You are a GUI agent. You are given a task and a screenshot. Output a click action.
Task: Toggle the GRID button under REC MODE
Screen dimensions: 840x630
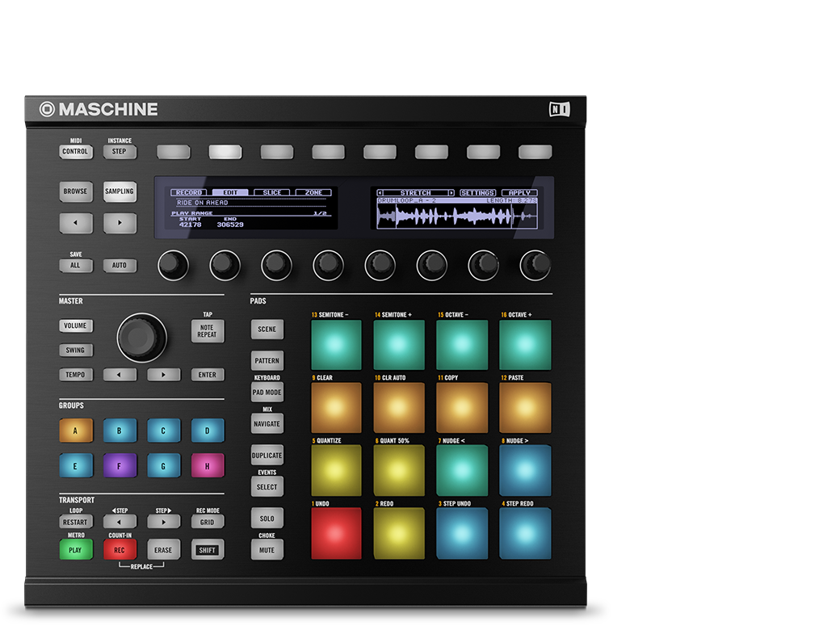tap(208, 523)
